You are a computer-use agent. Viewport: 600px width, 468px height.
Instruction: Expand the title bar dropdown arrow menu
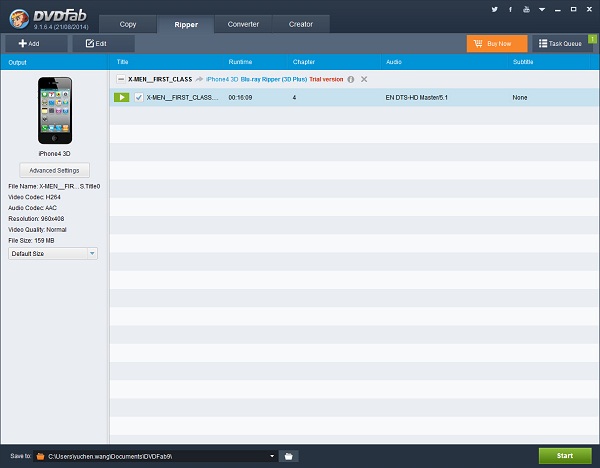[542, 10]
